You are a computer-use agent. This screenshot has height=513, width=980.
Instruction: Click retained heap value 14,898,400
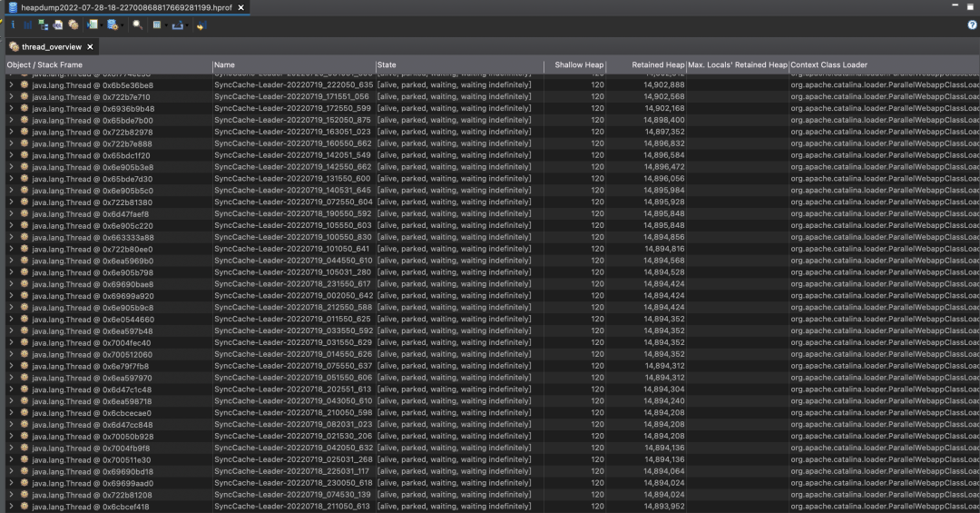pos(663,120)
